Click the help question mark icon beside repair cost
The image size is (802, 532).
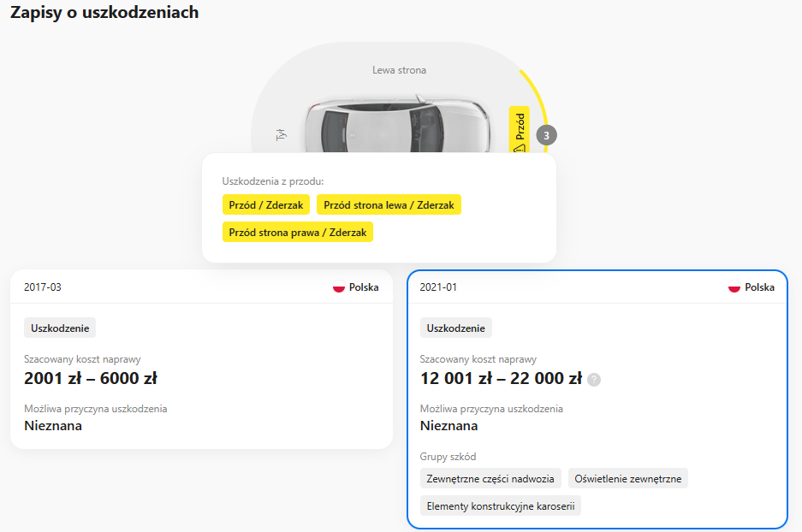[594, 379]
